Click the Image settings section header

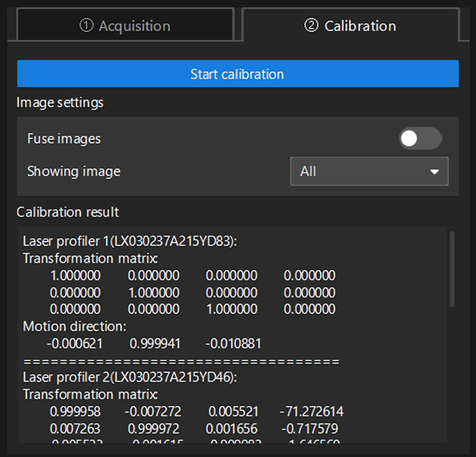(x=60, y=102)
